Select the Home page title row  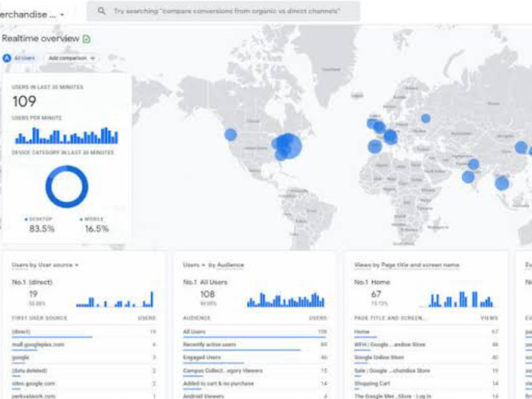tap(426, 332)
